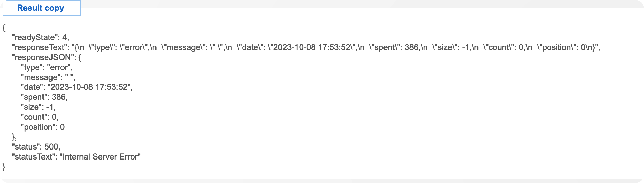644x183 pixels.
Task: Click the "statusText" key label
Action: click(x=34, y=157)
